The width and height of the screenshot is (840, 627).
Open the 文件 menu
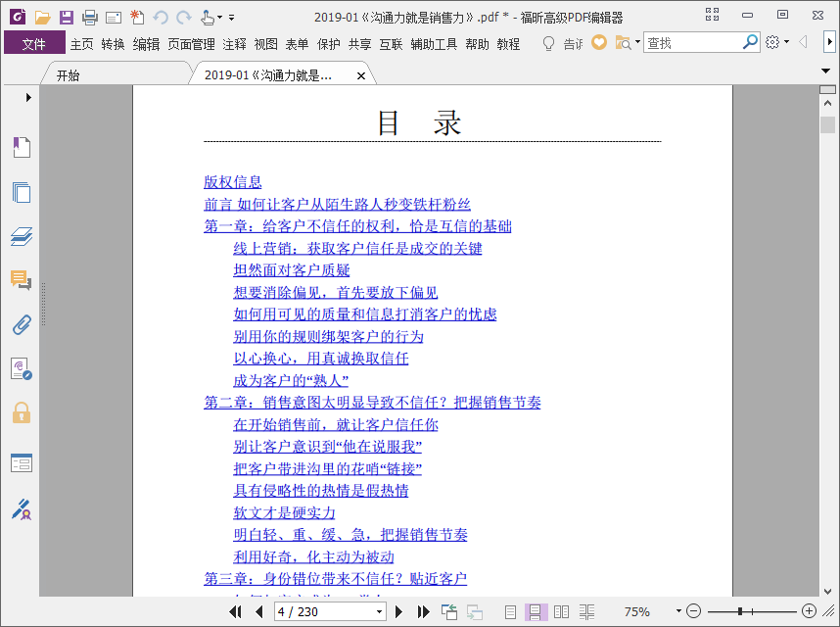point(34,43)
